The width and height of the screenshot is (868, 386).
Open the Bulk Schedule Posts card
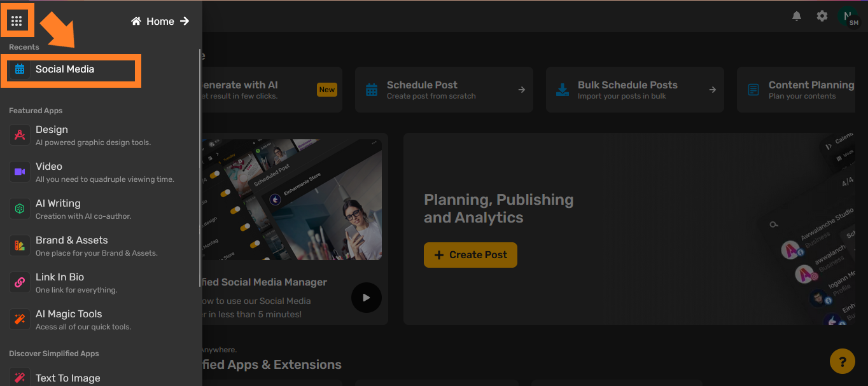point(634,90)
